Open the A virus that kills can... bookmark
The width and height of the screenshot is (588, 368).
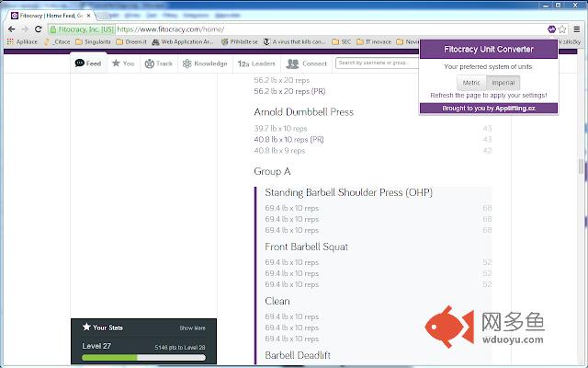click(295, 41)
